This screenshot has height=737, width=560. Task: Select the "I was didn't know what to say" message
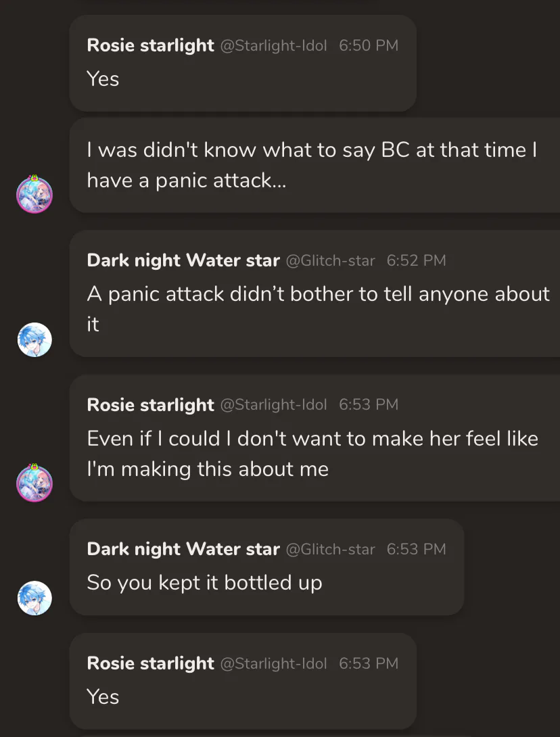[312, 165]
